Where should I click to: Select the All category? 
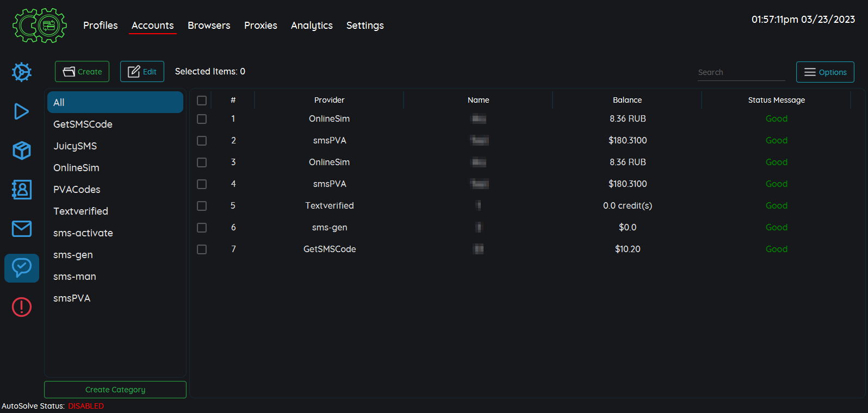[115, 102]
